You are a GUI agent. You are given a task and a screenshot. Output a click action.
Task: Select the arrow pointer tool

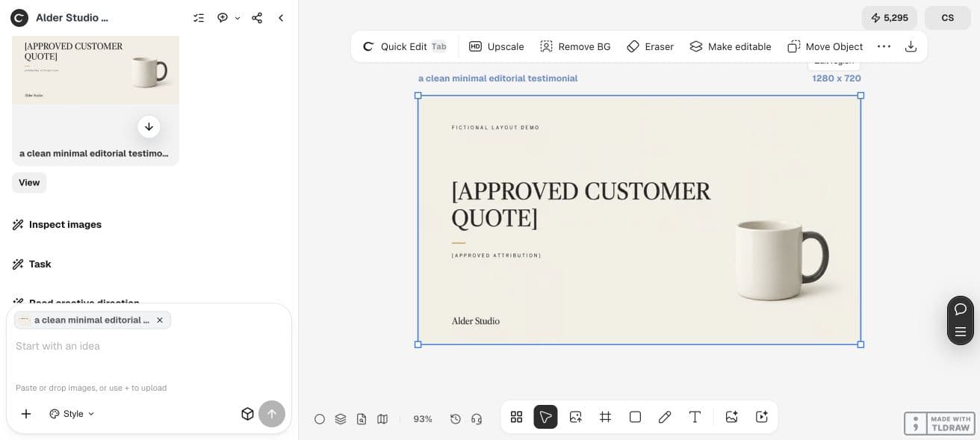click(x=545, y=417)
